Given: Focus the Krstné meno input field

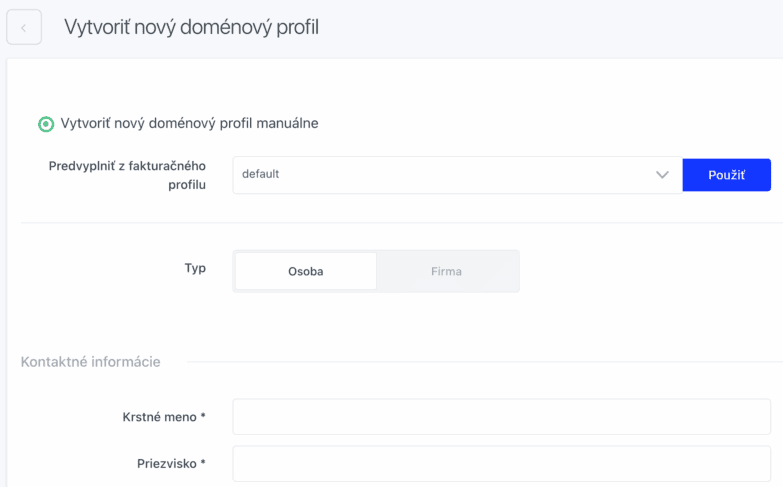Looking at the screenshot, I should [x=501, y=417].
